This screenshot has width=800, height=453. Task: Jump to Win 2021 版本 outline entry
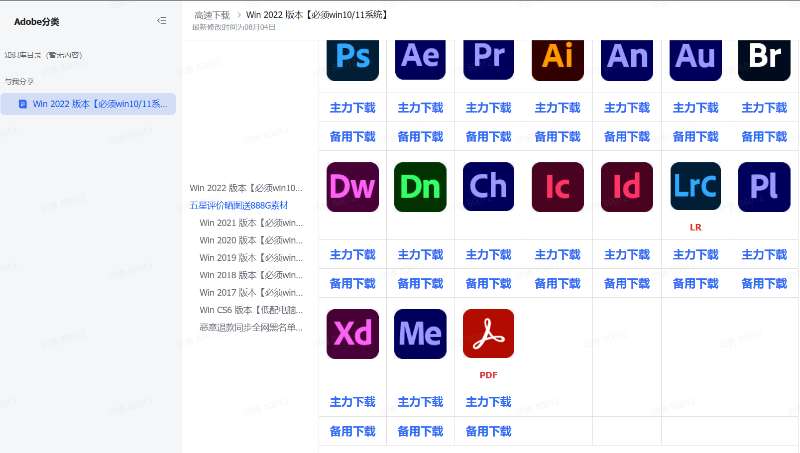coord(252,223)
